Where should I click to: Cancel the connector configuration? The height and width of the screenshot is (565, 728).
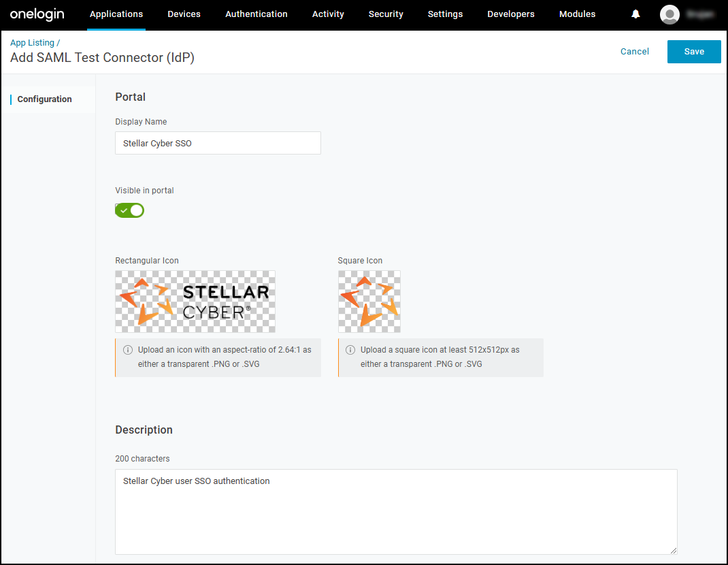(634, 51)
